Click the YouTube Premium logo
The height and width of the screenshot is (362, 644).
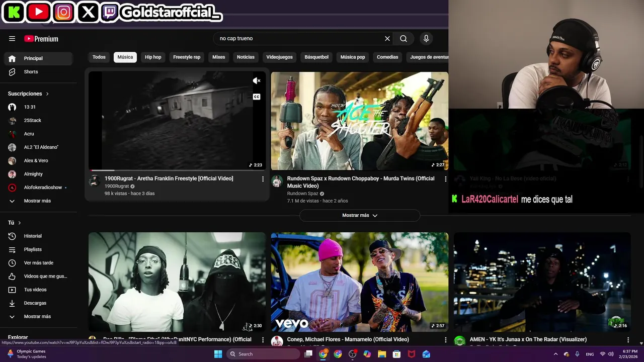click(41, 39)
